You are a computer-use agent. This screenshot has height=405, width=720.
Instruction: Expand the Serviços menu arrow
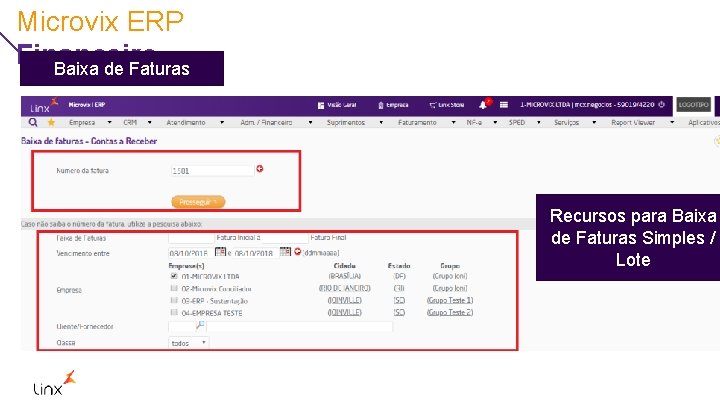[x=594, y=123]
